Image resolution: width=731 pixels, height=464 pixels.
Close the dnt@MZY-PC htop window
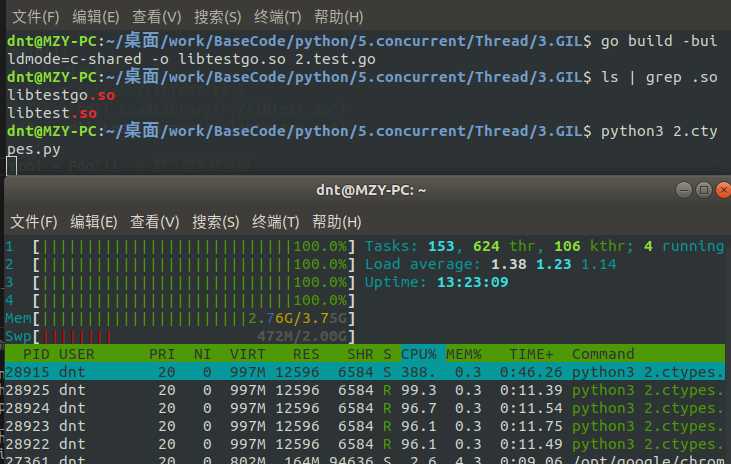(x=723, y=190)
